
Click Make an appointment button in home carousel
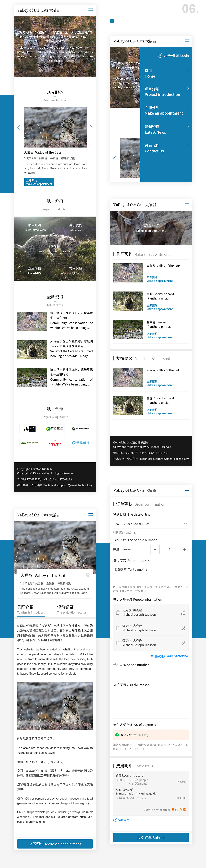click(x=39, y=182)
